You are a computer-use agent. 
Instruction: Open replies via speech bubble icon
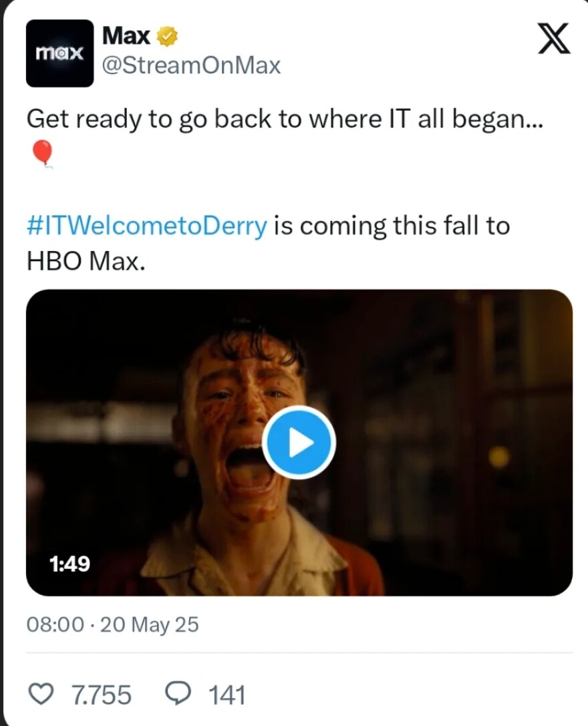(x=178, y=695)
